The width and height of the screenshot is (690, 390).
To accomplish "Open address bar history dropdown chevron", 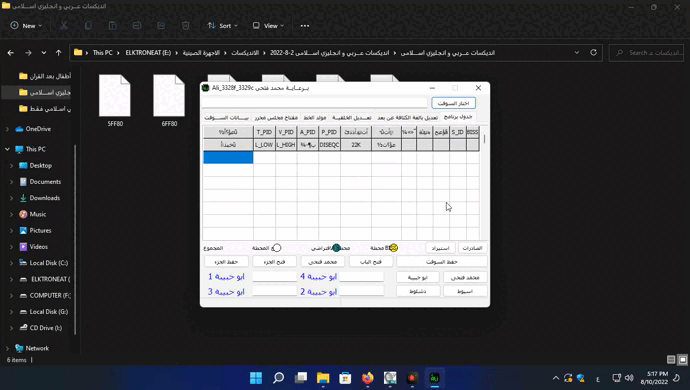I will click(576, 52).
